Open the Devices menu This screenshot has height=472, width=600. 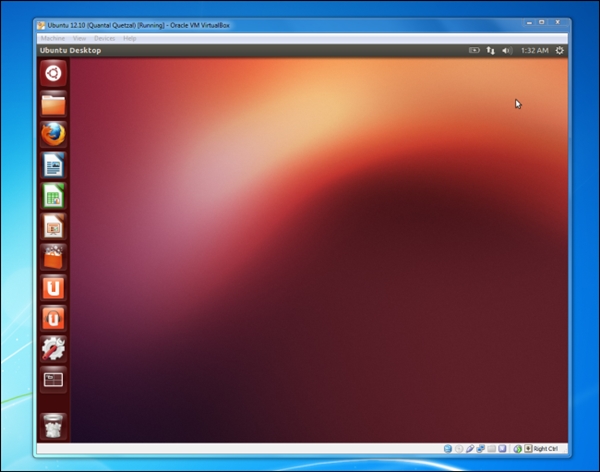(104, 38)
